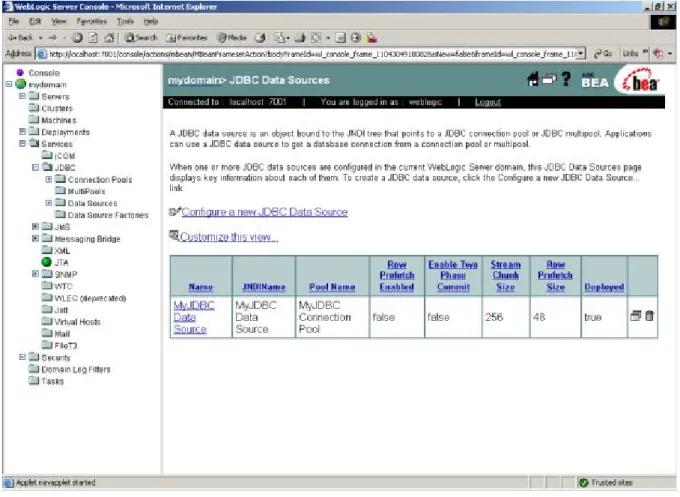
Task: Sort table by Name column header
Action: pyautogui.click(x=201, y=287)
